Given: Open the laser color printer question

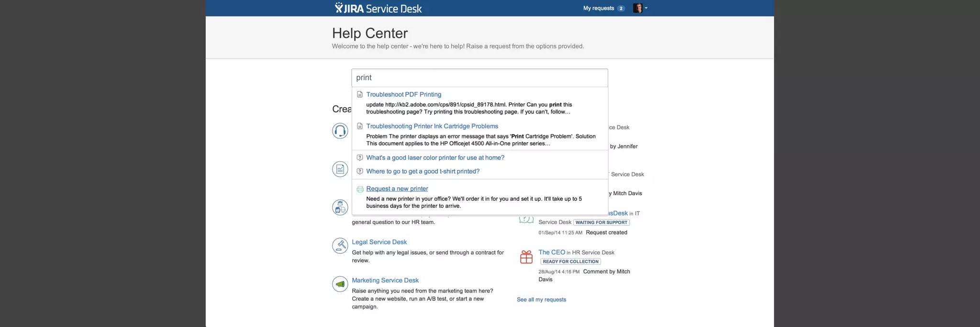Looking at the screenshot, I should [435, 158].
